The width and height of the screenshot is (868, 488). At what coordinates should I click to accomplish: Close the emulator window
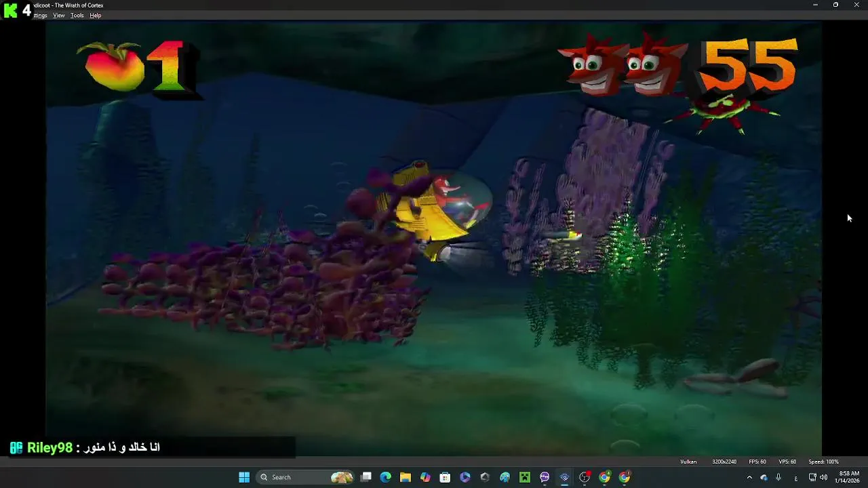tap(856, 5)
